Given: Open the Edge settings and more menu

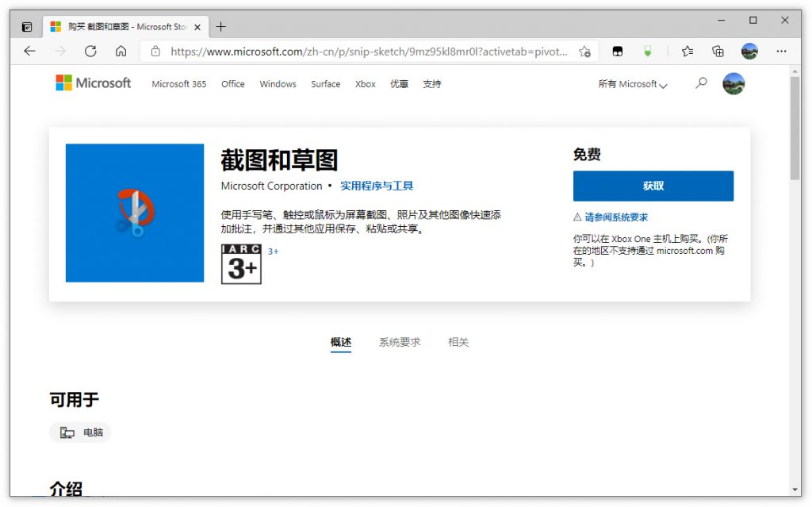Looking at the screenshot, I should 781,51.
